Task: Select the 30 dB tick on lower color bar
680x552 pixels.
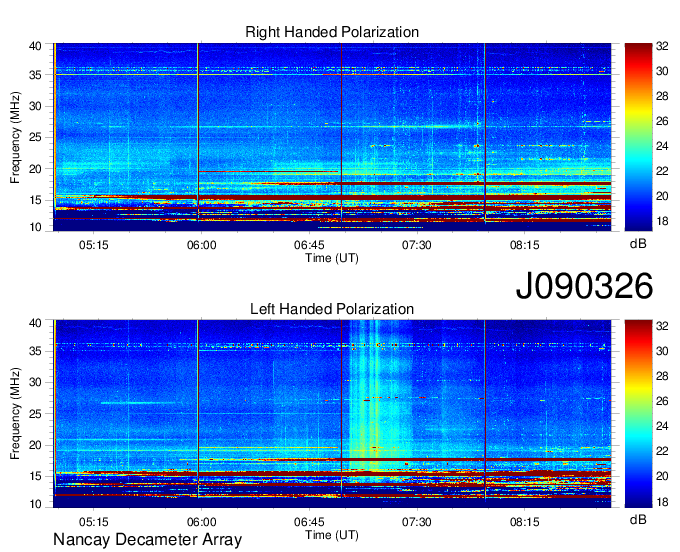Action: point(662,351)
